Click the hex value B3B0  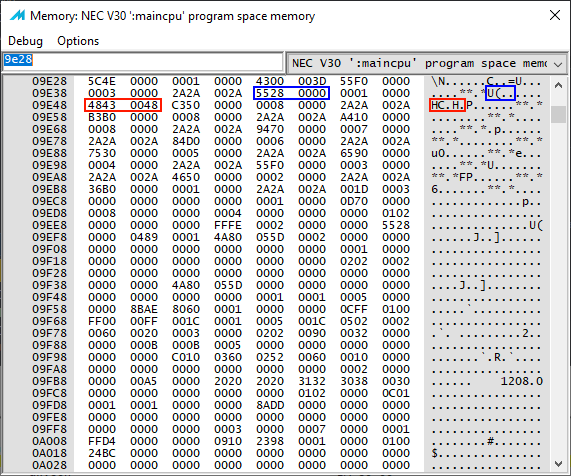pyautogui.click(x=102, y=117)
